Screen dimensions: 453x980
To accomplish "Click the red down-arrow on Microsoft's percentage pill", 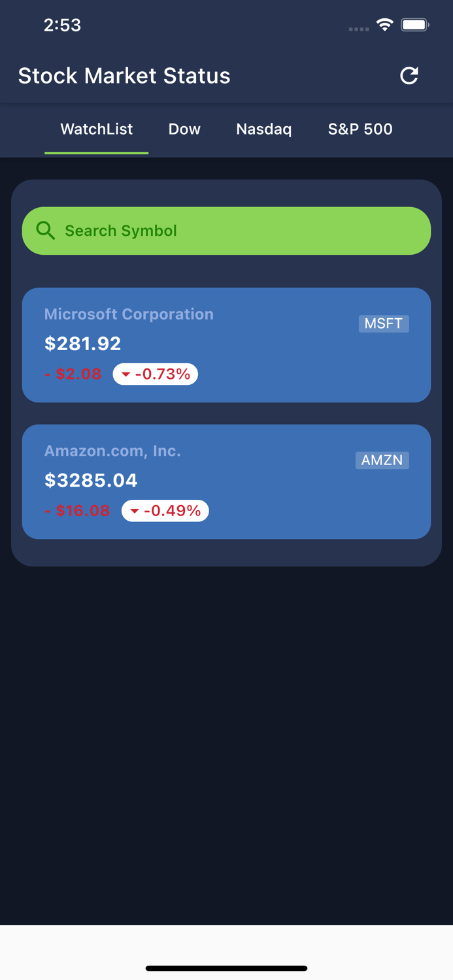I will coord(126,374).
